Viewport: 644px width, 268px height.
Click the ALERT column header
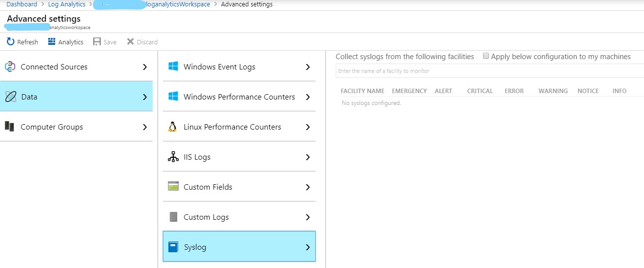(x=443, y=91)
